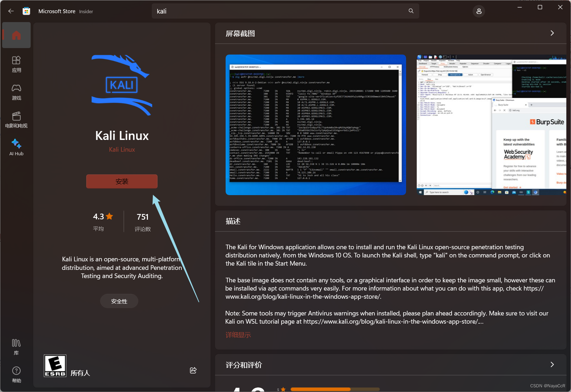
Task: Open the terminal dig screenshot thumbnail
Action: 316,125
